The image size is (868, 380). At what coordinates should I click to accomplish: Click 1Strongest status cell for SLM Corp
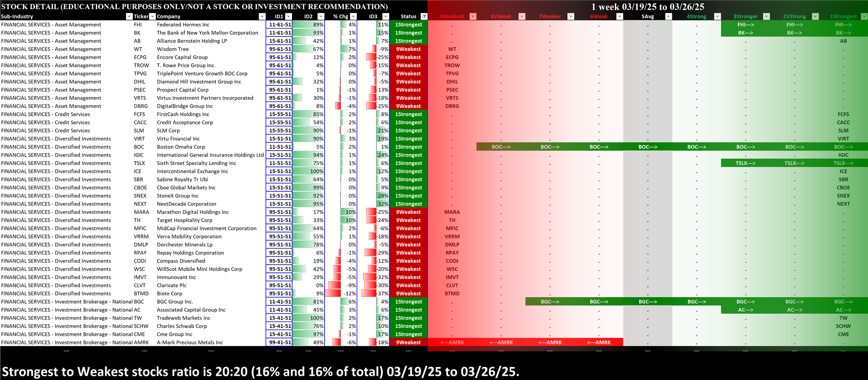coord(408,131)
